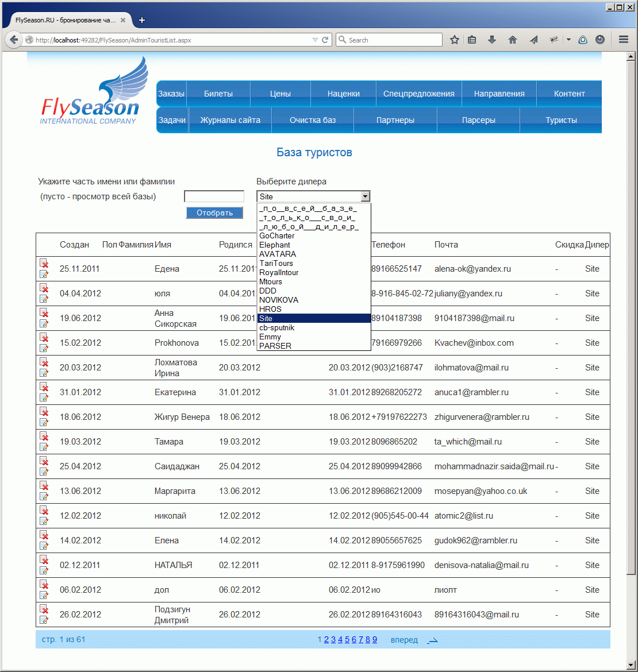The height and width of the screenshot is (672, 638).
Task: Select Elephant in the dealer list
Action: [x=313, y=245]
